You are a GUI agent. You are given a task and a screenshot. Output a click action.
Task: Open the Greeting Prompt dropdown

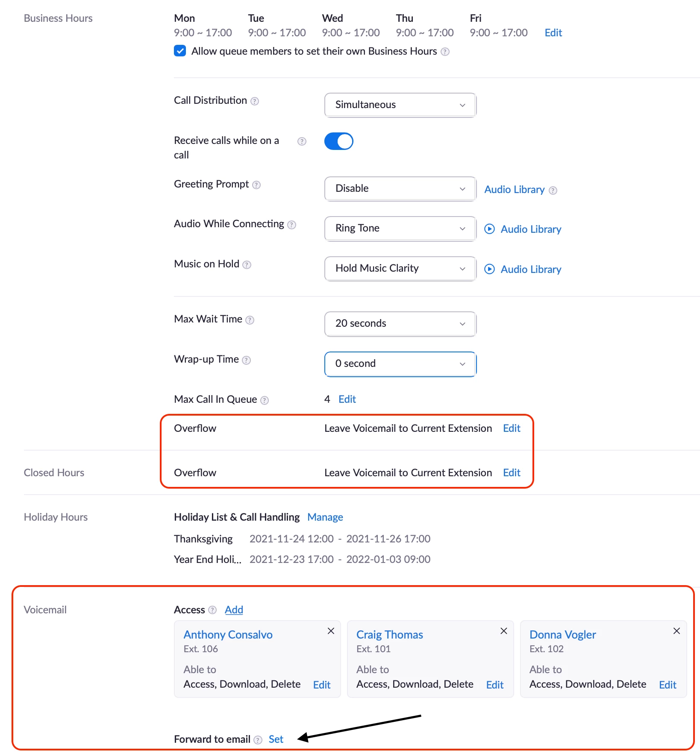click(x=400, y=188)
